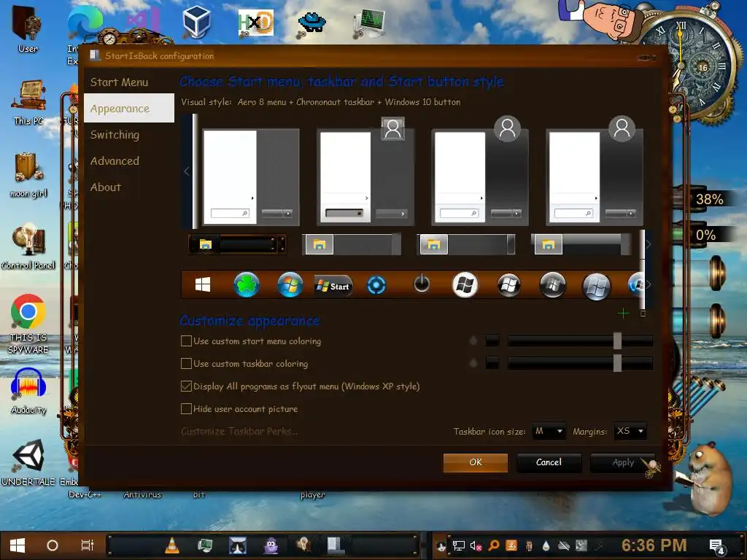The width and height of the screenshot is (747, 560).
Task: Pick the Windows 7 orb start button
Action: (290, 285)
